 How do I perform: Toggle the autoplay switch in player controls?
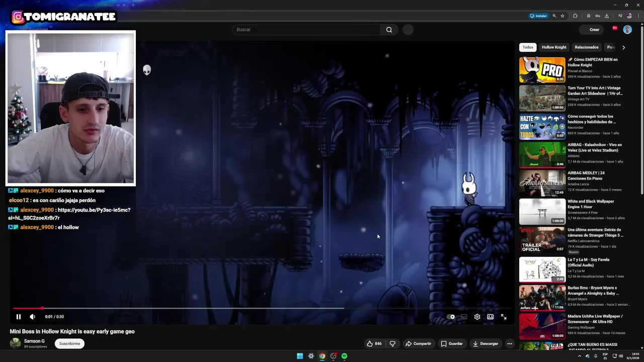tap(451, 317)
